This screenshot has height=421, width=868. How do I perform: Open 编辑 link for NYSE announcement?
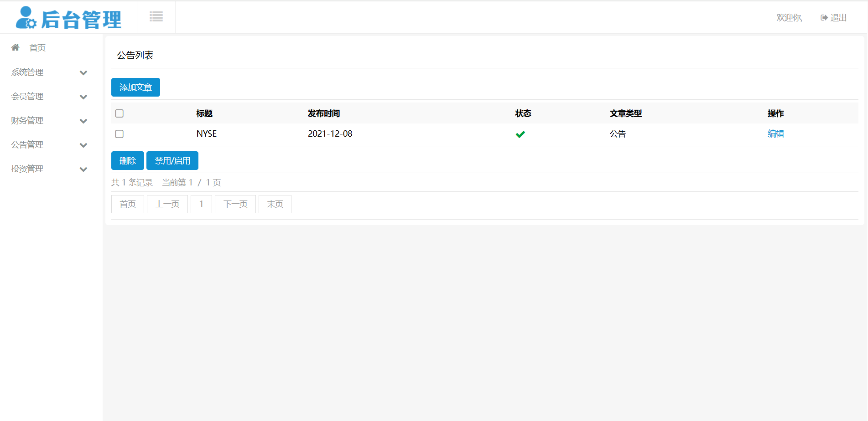click(x=775, y=134)
